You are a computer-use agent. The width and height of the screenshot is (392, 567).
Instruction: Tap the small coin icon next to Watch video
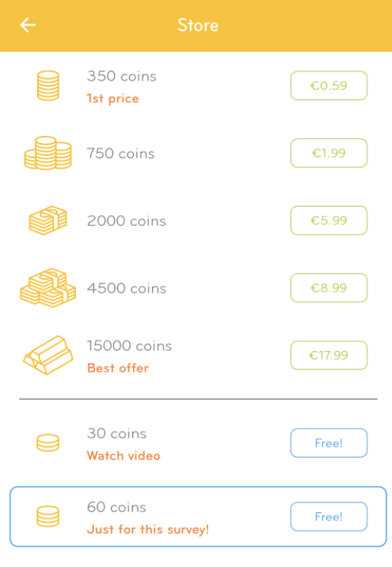pos(48,442)
